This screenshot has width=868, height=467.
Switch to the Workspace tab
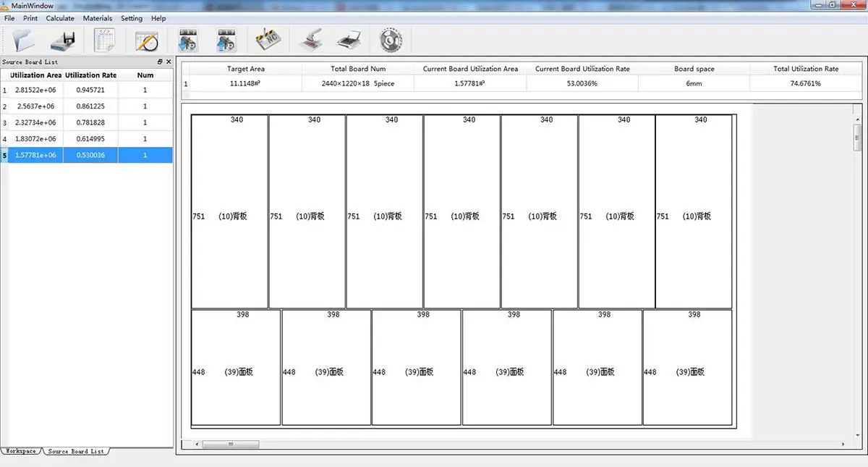click(x=21, y=451)
